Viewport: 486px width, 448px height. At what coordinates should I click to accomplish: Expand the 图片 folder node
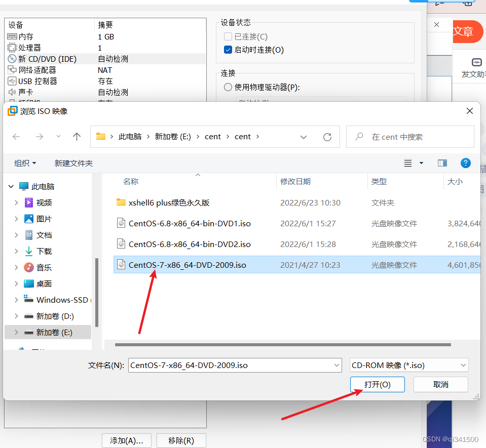pyautogui.click(x=16, y=219)
